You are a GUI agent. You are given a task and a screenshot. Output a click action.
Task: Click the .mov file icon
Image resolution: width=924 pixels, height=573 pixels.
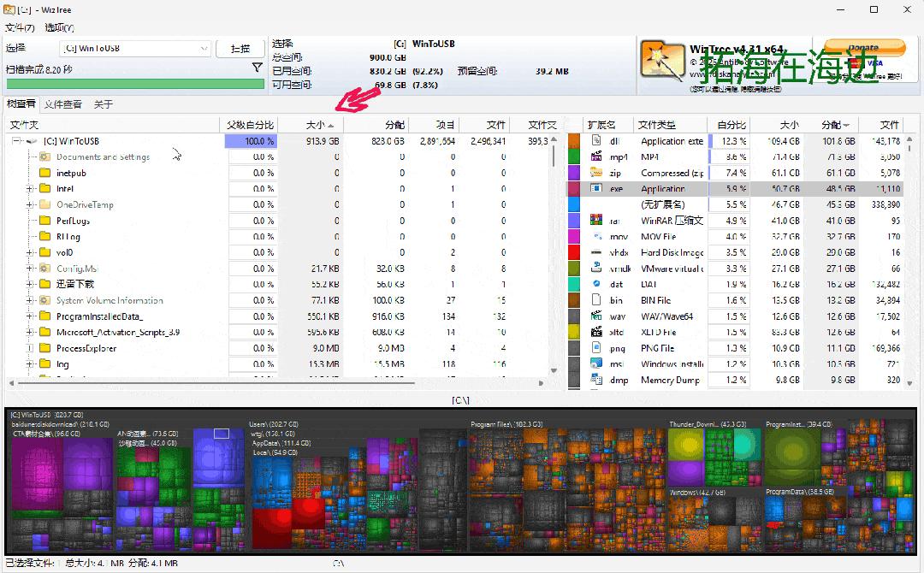[596, 235]
